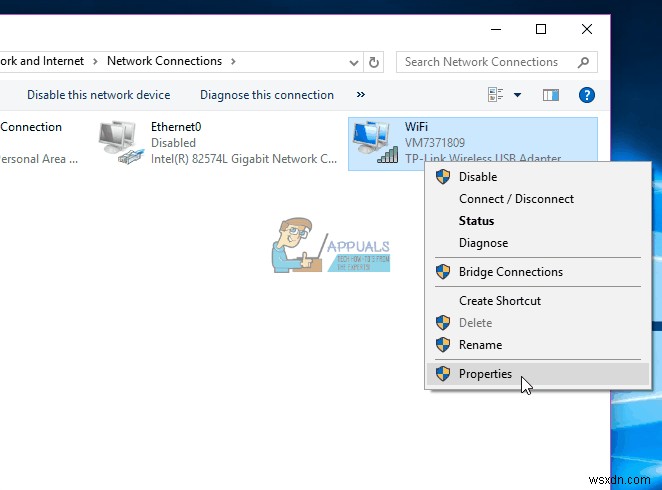This screenshot has height=490, width=662.
Task: Minimize the Network Connections window
Action: pos(496,29)
